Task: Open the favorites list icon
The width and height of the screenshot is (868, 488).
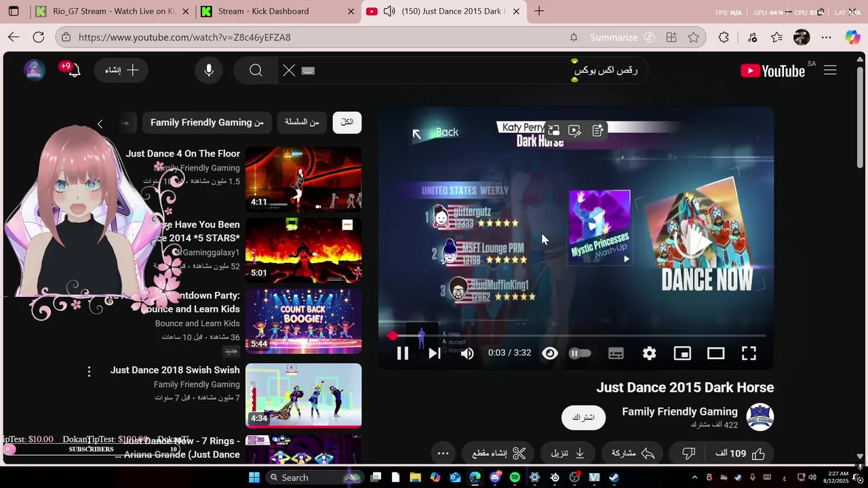Action: click(777, 37)
